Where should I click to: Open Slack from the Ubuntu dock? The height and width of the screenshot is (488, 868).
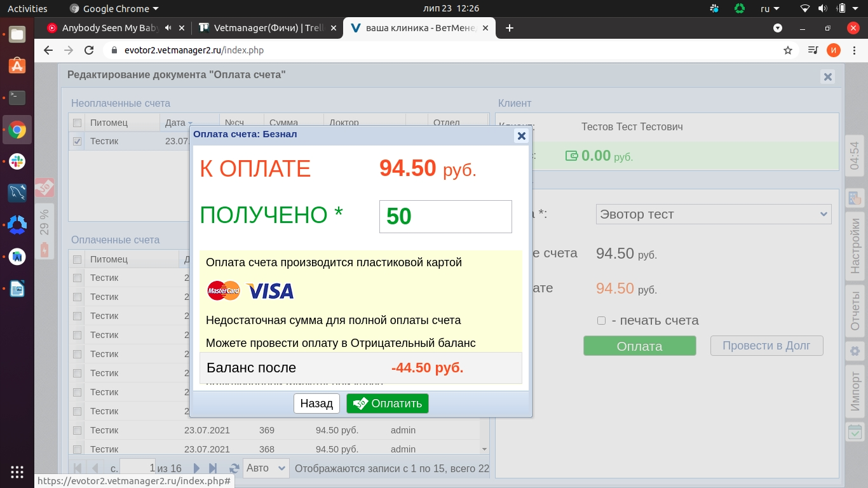click(x=17, y=161)
